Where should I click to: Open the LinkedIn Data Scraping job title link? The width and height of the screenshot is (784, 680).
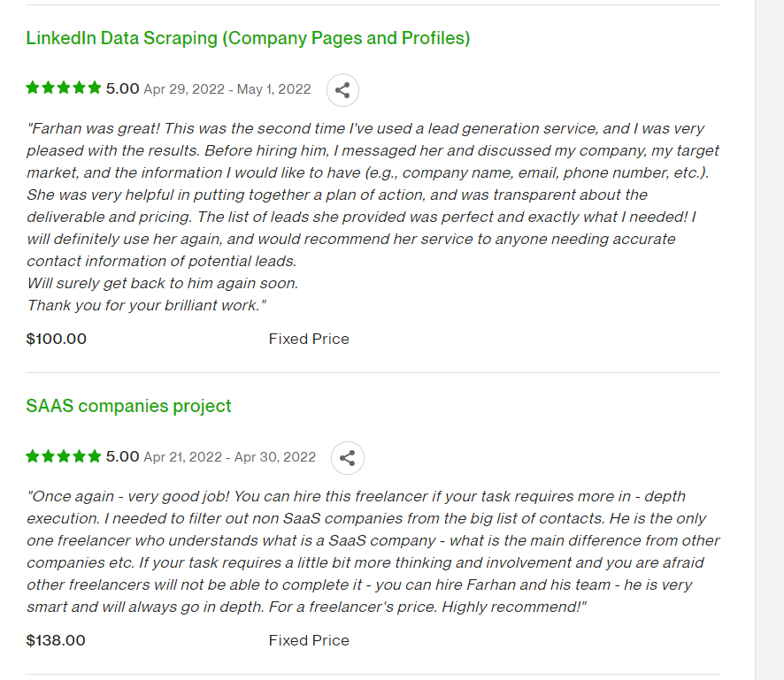pyautogui.click(x=248, y=39)
